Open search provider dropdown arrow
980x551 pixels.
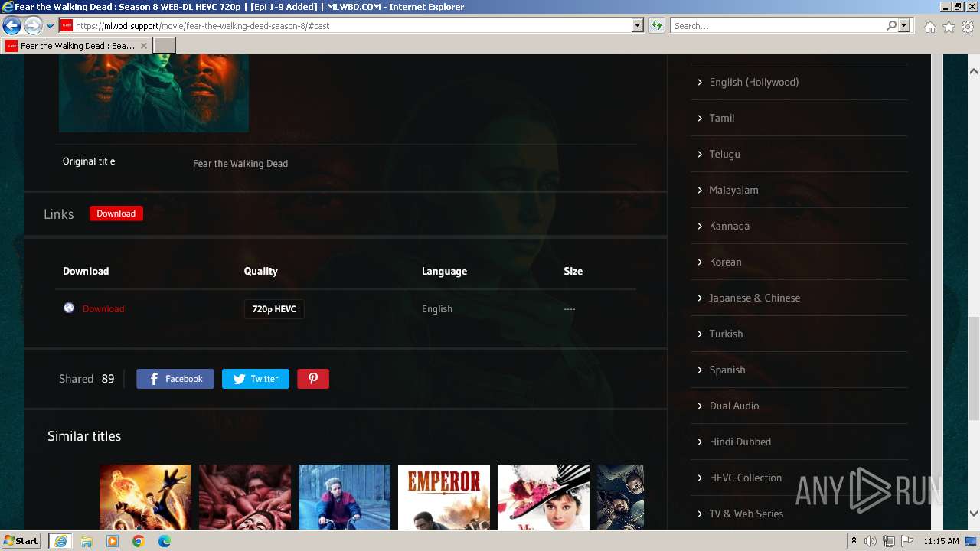(904, 25)
